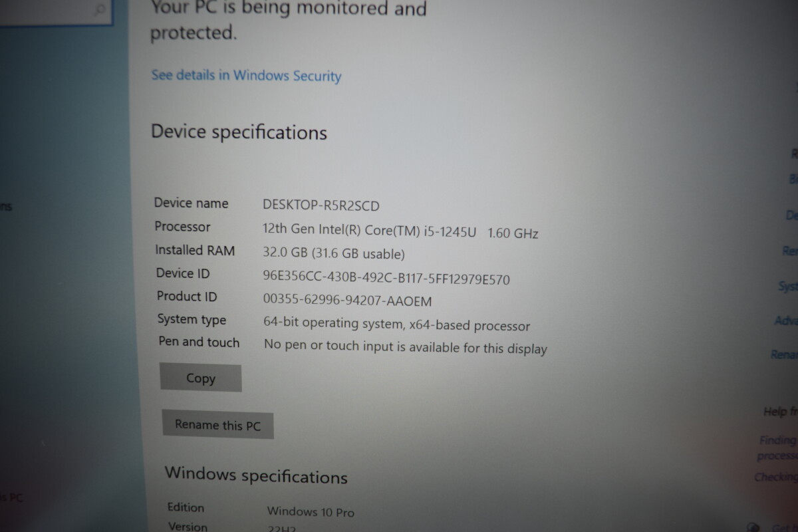This screenshot has width=798, height=532.
Task: Click the Device ID value text
Action: click(x=386, y=278)
